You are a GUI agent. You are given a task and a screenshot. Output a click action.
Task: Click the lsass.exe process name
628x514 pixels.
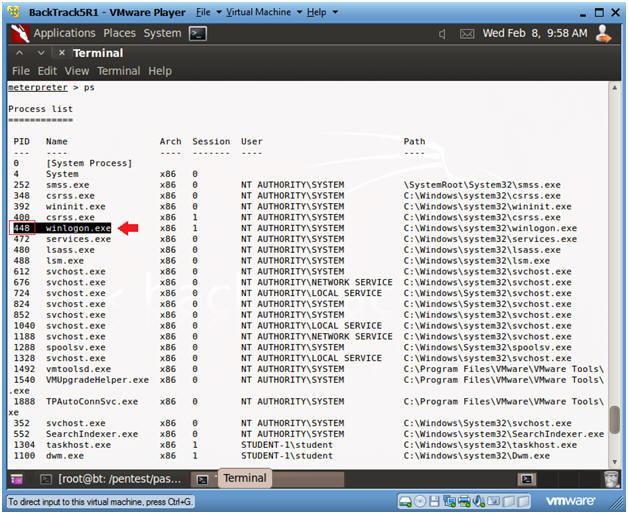tap(70, 250)
